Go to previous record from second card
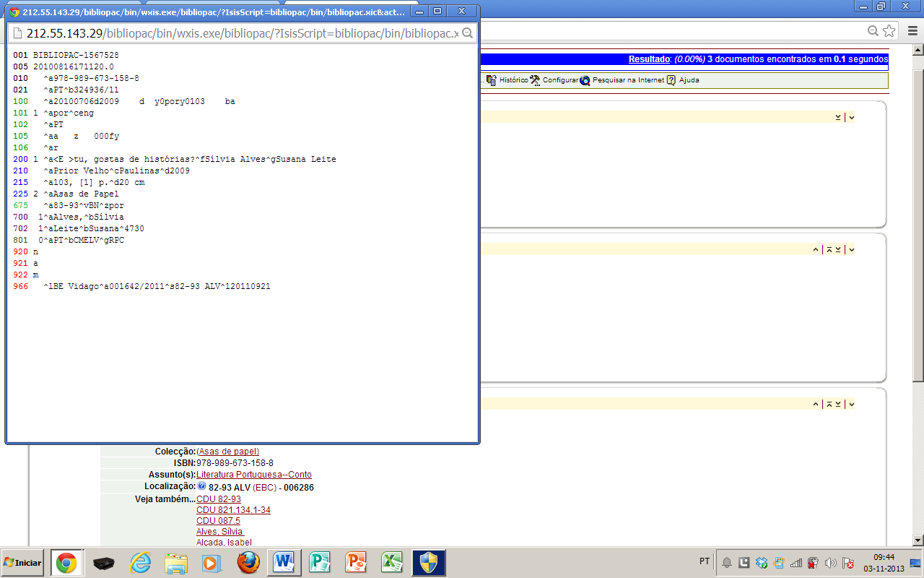The image size is (924, 578). [816, 249]
